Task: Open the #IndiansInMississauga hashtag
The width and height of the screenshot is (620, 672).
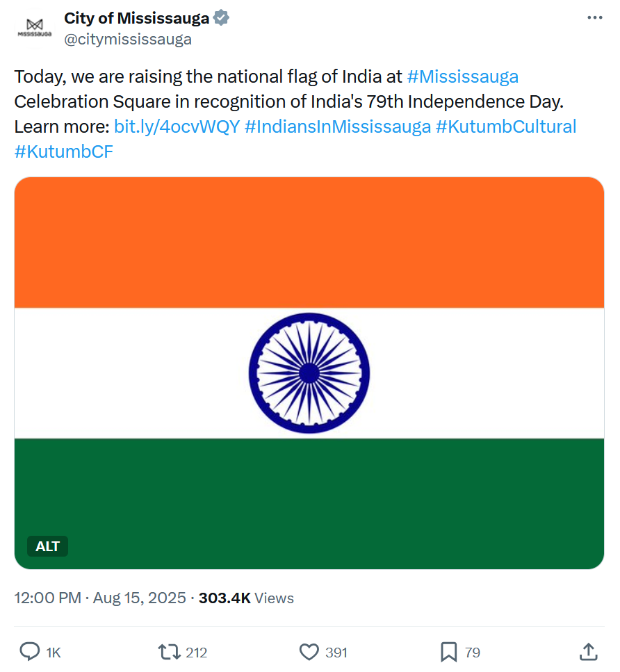Action: pyautogui.click(x=337, y=127)
